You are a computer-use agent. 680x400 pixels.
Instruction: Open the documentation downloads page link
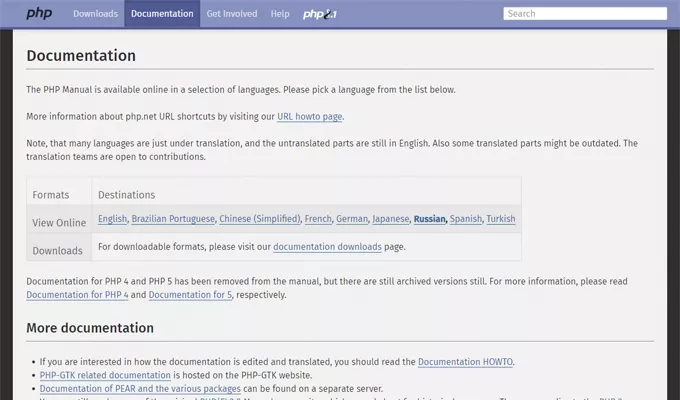coord(327,246)
